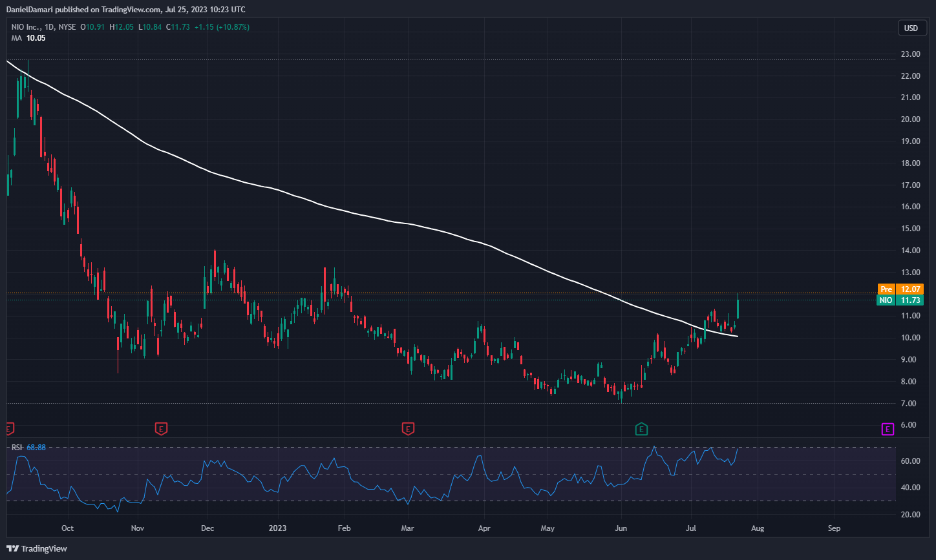Click 60.00 on the RSI axis
Image resolution: width=936 pixels, height=560 pixels.
911,461
